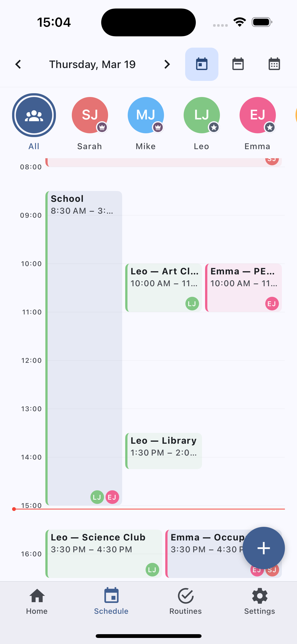Open Leo — Science Club event

(104, 553)
